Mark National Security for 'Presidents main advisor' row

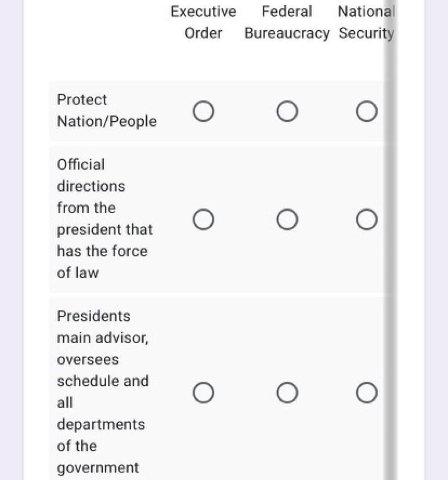click(x=366, y=393)
